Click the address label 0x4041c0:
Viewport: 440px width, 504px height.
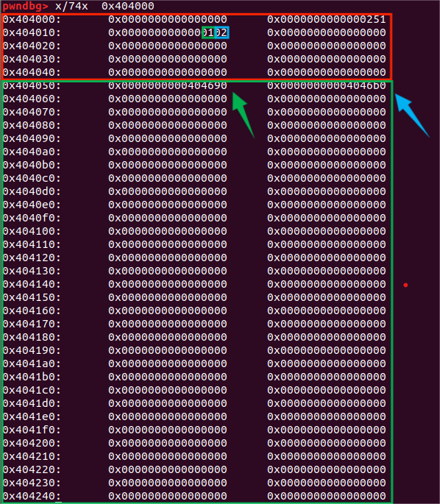pyautogui.click(x=32, y=390)
